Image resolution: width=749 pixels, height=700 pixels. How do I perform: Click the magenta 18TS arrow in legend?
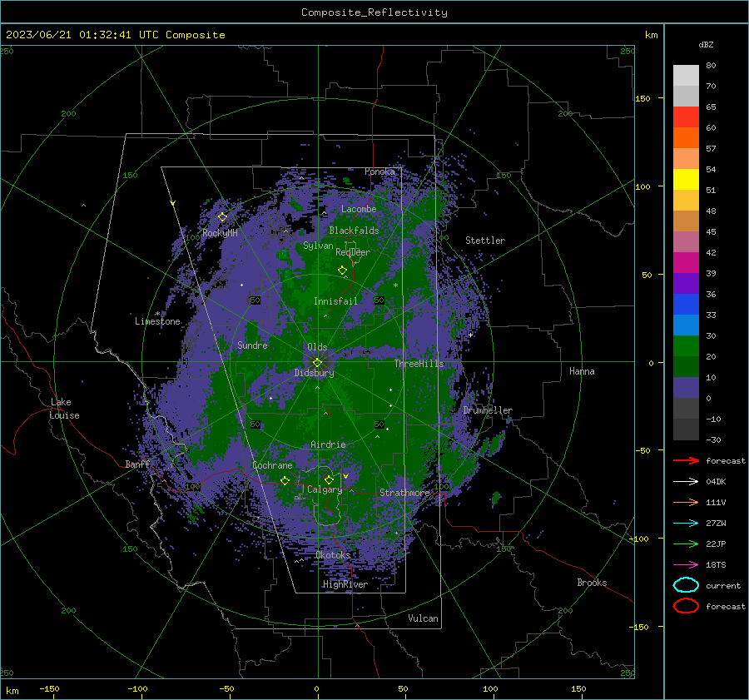686,565
